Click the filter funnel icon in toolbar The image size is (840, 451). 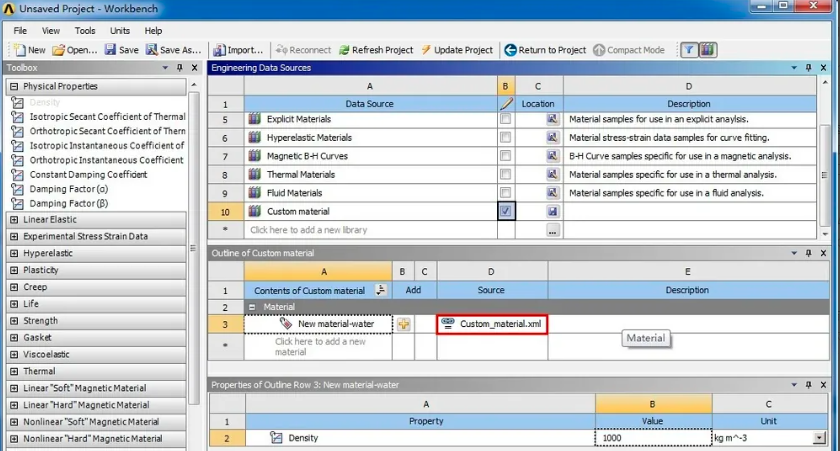[x=689, y=50]
